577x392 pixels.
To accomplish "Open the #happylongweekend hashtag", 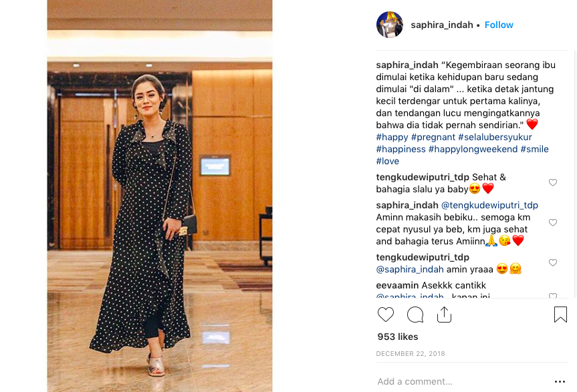I will (473, 149).
